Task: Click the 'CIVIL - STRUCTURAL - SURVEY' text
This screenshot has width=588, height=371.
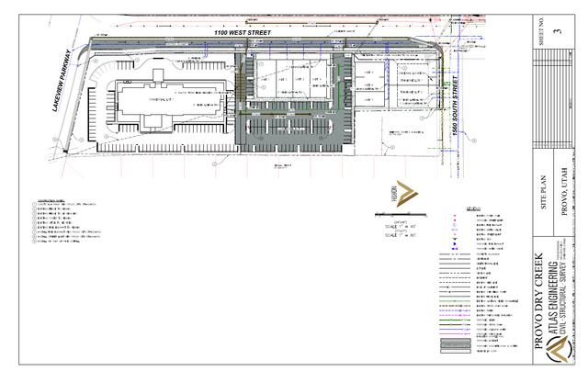Action: [562, 298]
